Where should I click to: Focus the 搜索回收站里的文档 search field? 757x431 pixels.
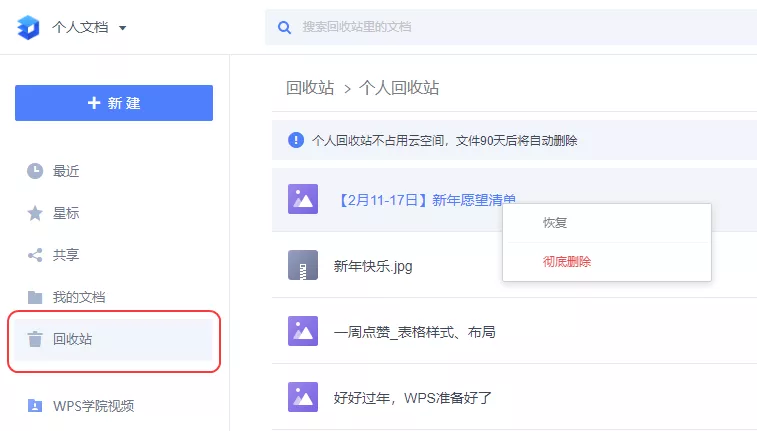click(511, 27)
